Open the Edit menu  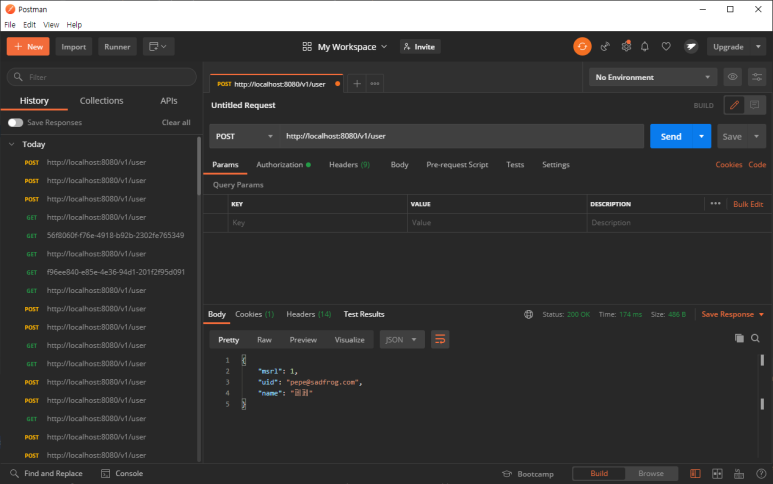tap(30, 25)
